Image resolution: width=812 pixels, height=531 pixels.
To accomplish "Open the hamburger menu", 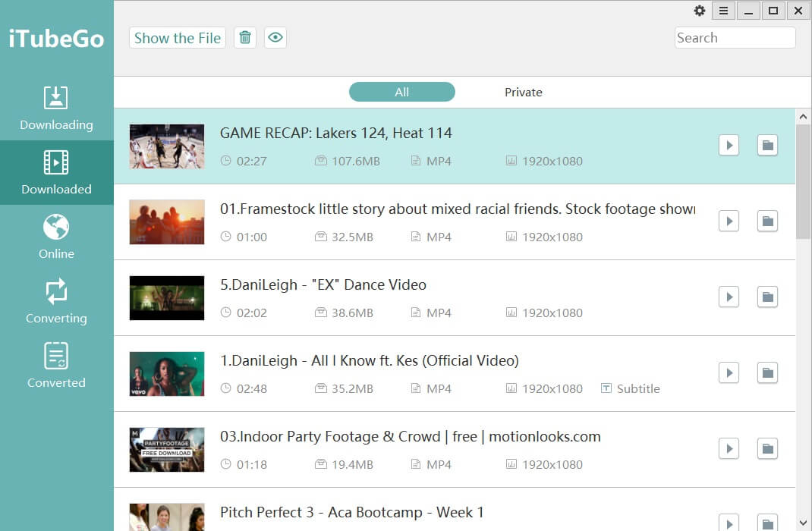I will [x=723, y=11].
